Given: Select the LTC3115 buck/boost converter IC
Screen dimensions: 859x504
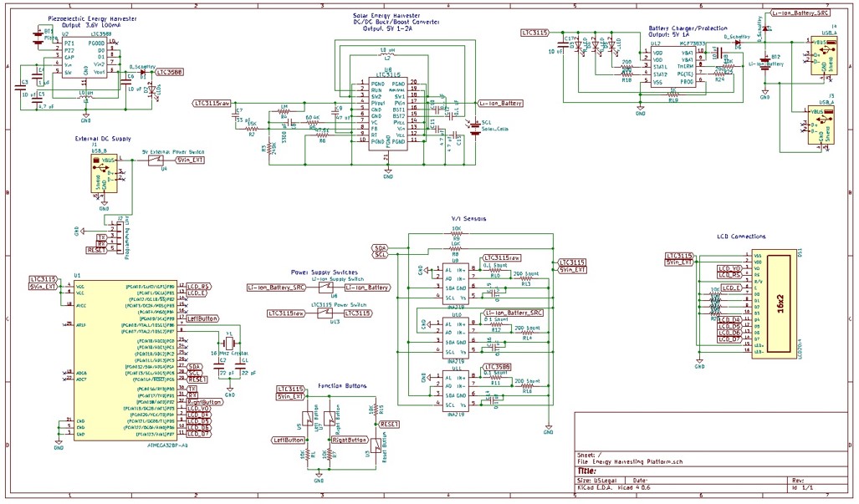Looking at the screenshot, I should 387,112.
